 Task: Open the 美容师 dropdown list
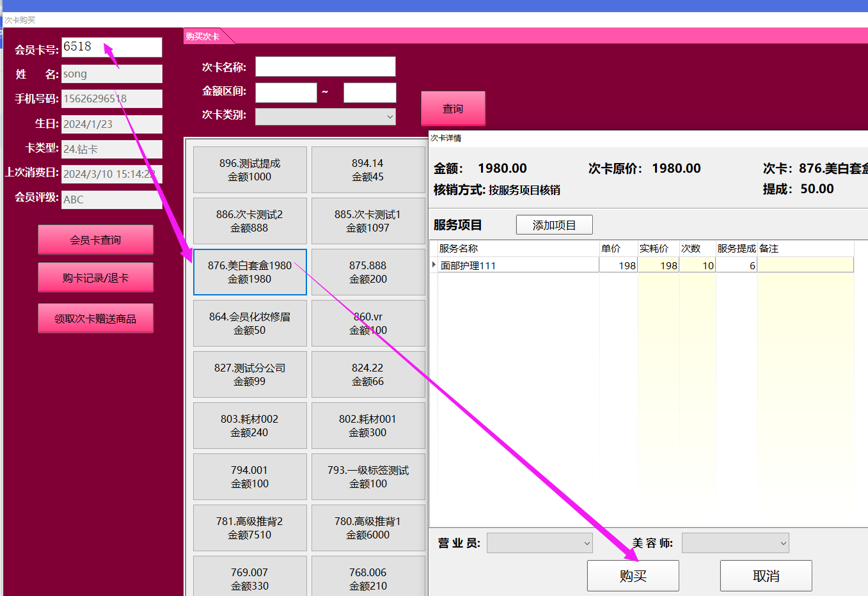tap(735, 543)
